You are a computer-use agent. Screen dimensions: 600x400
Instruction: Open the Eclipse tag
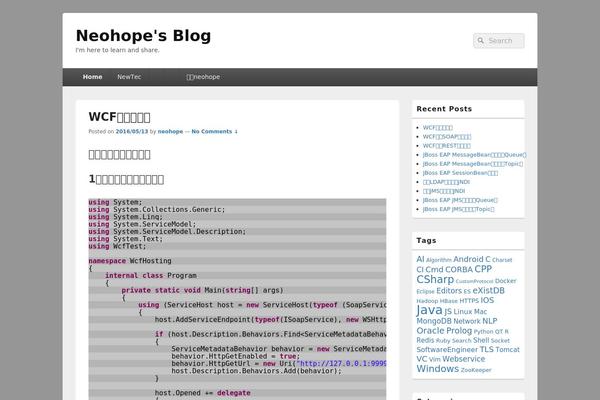pyautogui.click(x=425, y=292)
